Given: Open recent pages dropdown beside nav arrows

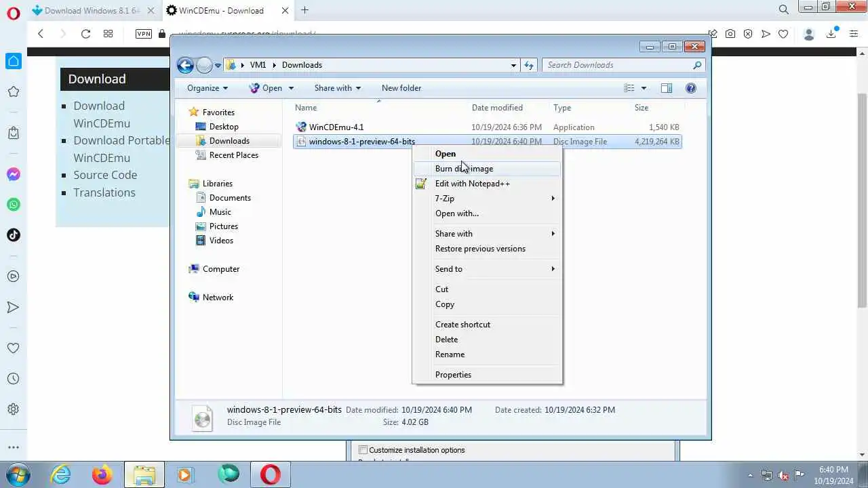Looking at the screenshot, I should [x=218, y=66].
